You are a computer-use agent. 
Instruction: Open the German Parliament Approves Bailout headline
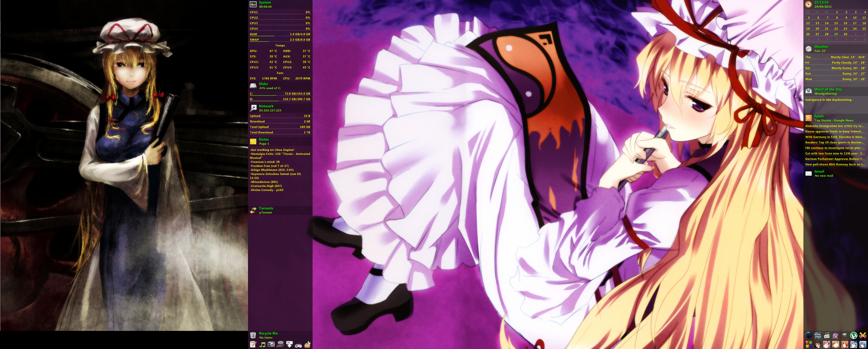coord(835,159)
